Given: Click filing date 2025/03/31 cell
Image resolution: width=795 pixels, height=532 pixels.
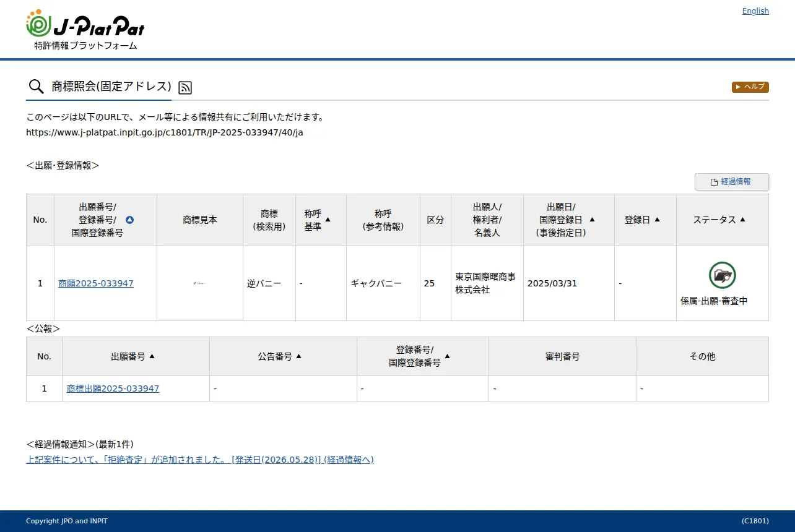Looking at the screenshot, I should [x=569, y=283].
